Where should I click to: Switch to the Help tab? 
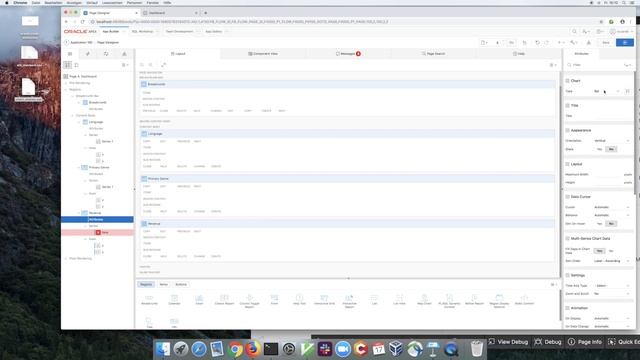click(x=519, y=54)
